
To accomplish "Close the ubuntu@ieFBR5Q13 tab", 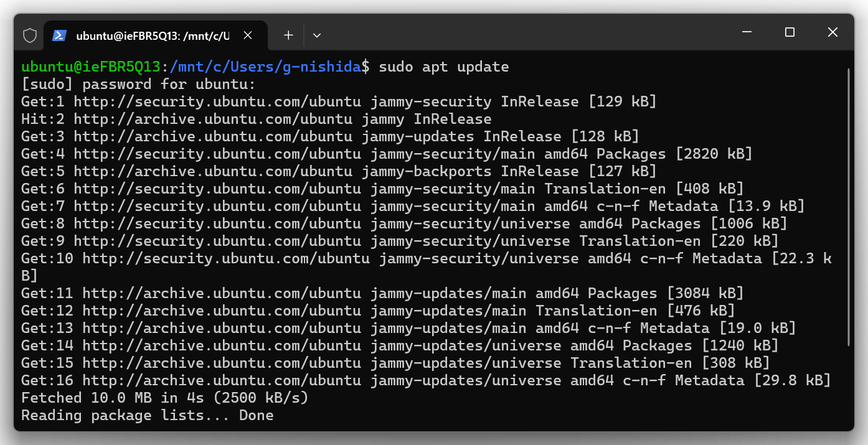I will pyautogui.click(x=248, y=35).
